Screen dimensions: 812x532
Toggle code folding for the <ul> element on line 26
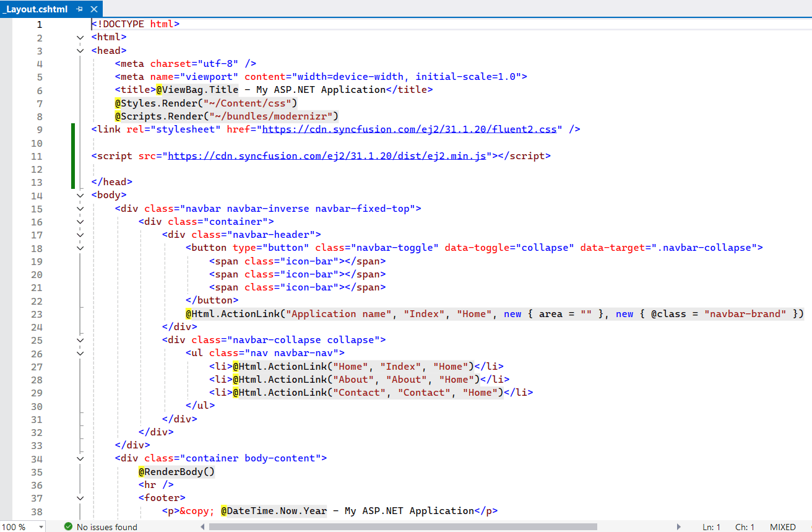tap(80, 352)
